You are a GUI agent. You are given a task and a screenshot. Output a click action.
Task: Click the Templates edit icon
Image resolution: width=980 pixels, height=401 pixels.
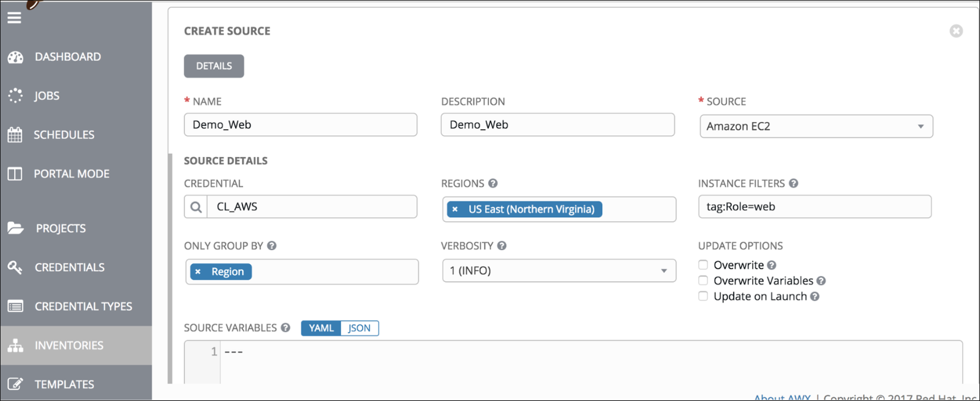pos(15,384)
